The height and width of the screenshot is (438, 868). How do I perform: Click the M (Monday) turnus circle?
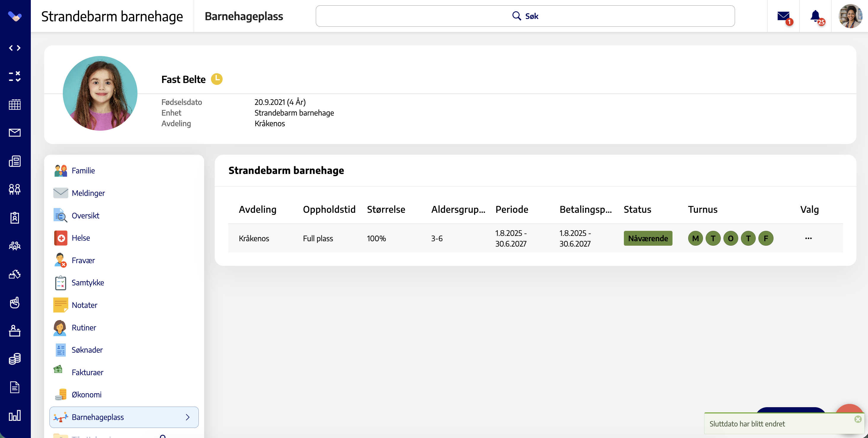(x=695, y=238)
